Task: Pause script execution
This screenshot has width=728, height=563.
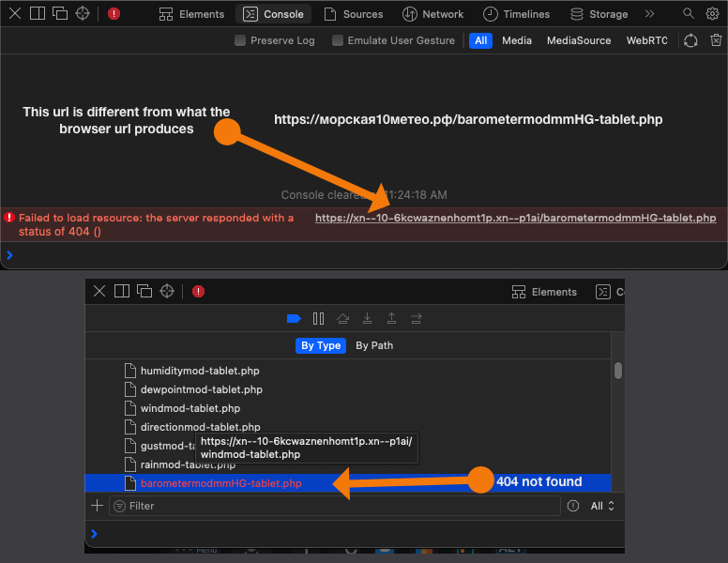Action: click(x=319, y=319)
